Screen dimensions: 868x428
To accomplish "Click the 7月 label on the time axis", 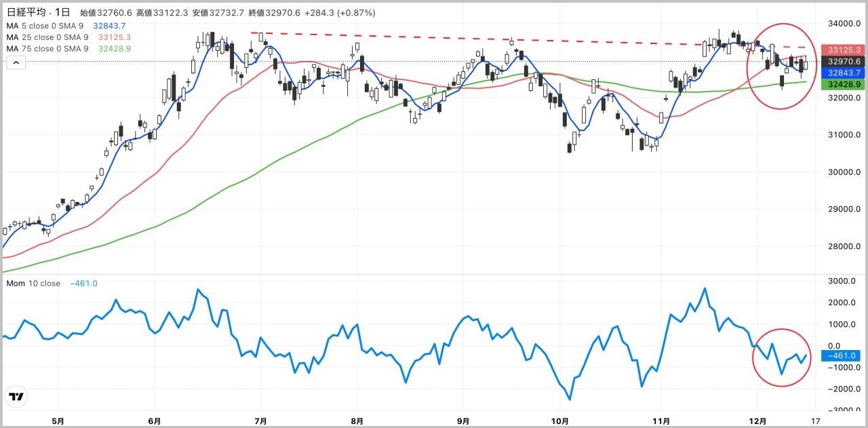I will (x=261, y=421).
